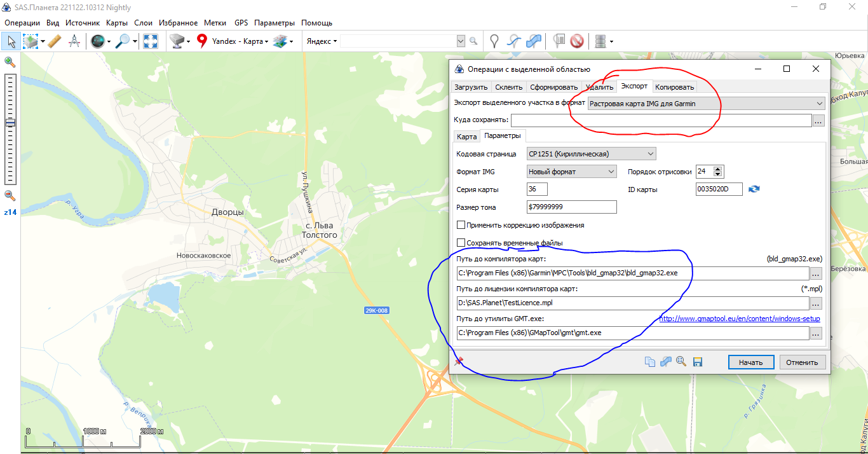The width and height of the screenshot is (868, 454).
Task: Click the copy pages icon in dialog footer
Action: 649,362
